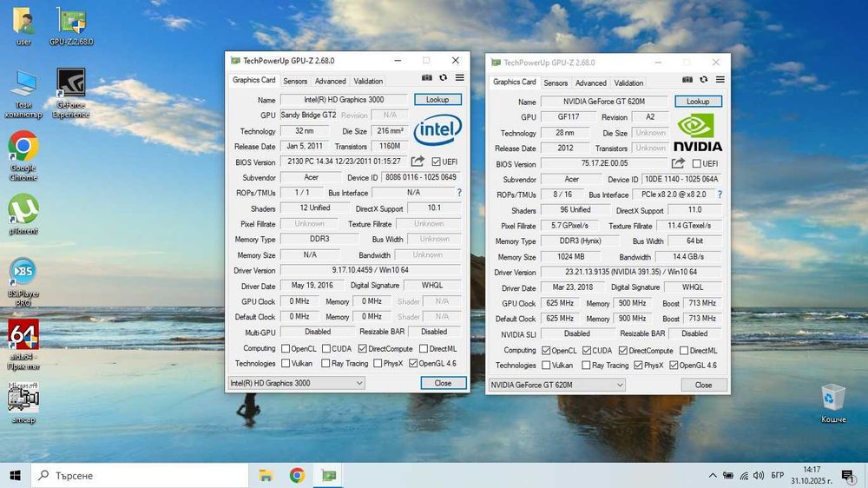Switch to Advanced tab in NVIDIA GPU-Z window
The width and height of the screenshot is (868, 488).
(590, 82)
